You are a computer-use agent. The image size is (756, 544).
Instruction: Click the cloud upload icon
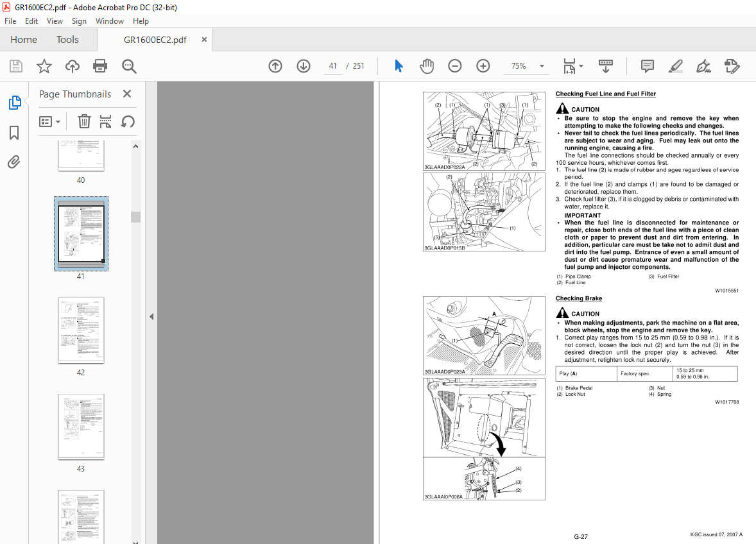(73, 66)
